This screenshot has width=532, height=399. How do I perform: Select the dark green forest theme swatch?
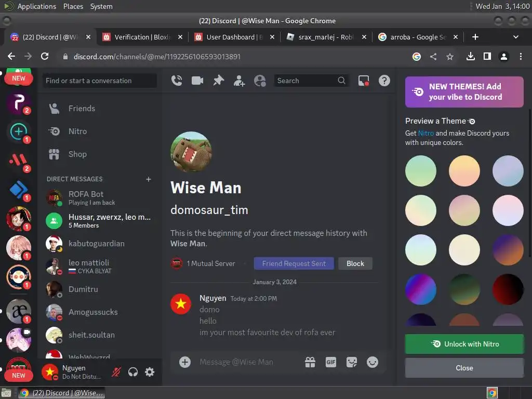click(464, 289)
